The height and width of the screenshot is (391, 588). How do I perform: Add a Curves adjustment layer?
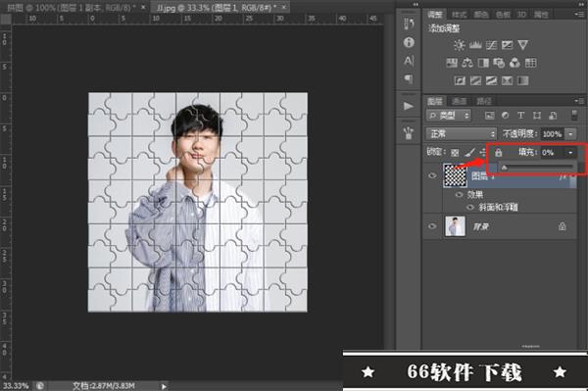pos(491,45)
